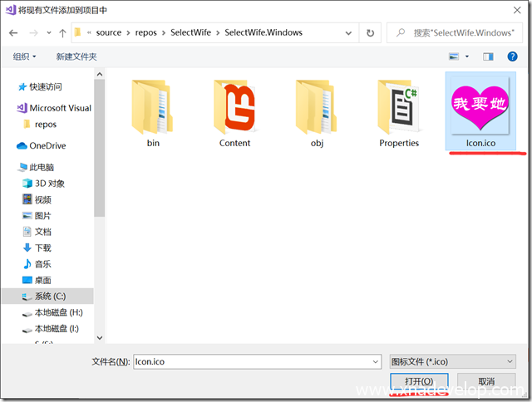Expand the address bar history dropdown
Viewport: 532px width, 402px height.
coord(348,32)
